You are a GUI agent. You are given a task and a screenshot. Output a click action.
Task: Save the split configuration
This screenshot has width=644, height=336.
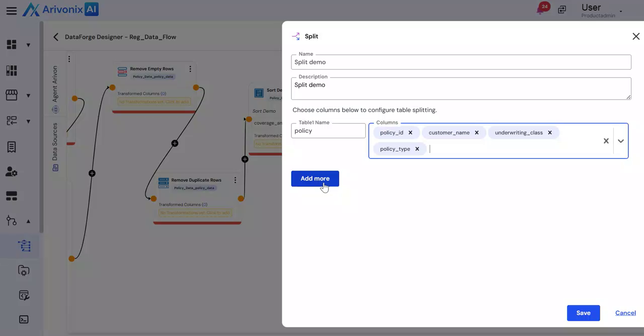583,313
